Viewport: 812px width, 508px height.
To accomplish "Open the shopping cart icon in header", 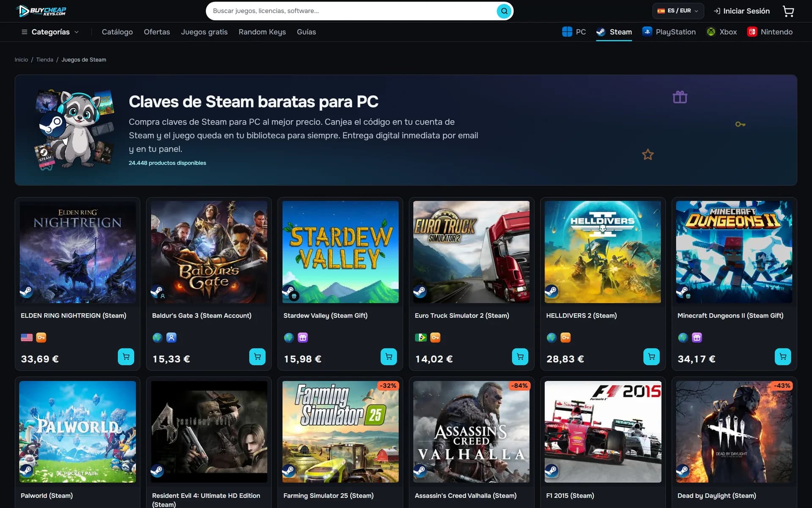I will click(788, 11).
